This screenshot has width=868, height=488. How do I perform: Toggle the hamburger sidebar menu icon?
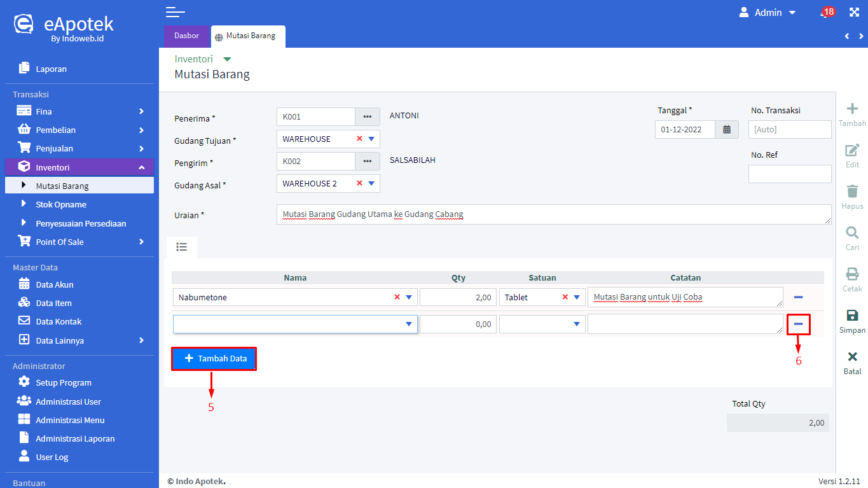[175, 12]
